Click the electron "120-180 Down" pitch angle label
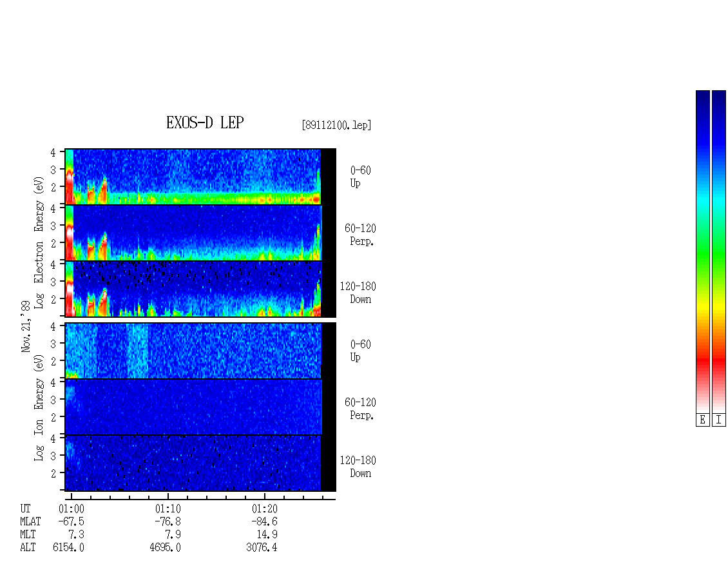This screenshot has height=564, width=728. [x=358, y=293]
